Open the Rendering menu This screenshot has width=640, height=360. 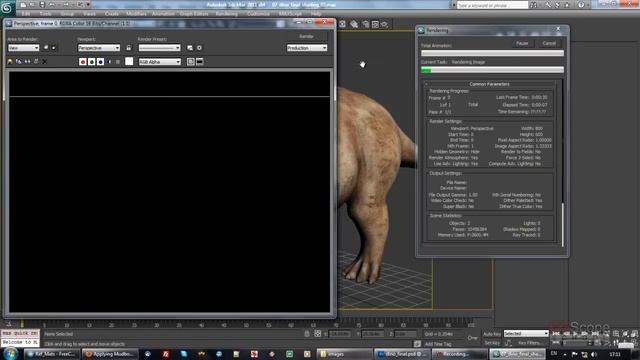click(227, 14)
